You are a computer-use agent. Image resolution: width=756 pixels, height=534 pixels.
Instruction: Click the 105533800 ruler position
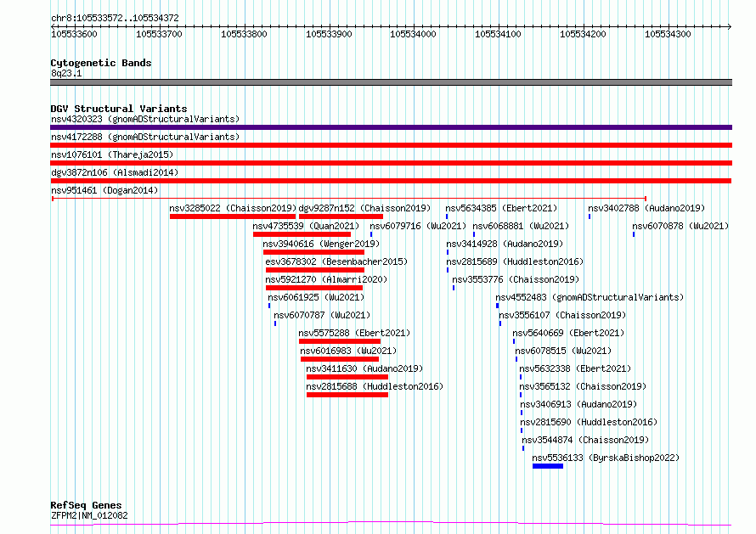pos(244,34)
